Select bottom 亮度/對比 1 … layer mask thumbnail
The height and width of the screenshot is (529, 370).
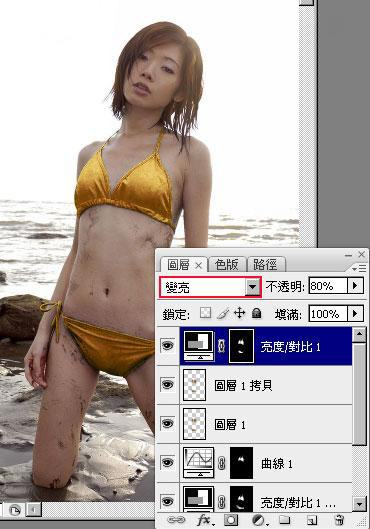pos(241,499)
